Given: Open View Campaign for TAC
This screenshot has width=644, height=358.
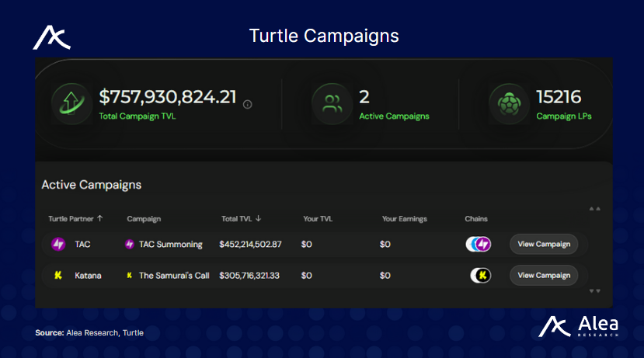Looking at the screenshot, I should (x=544, y=245).
